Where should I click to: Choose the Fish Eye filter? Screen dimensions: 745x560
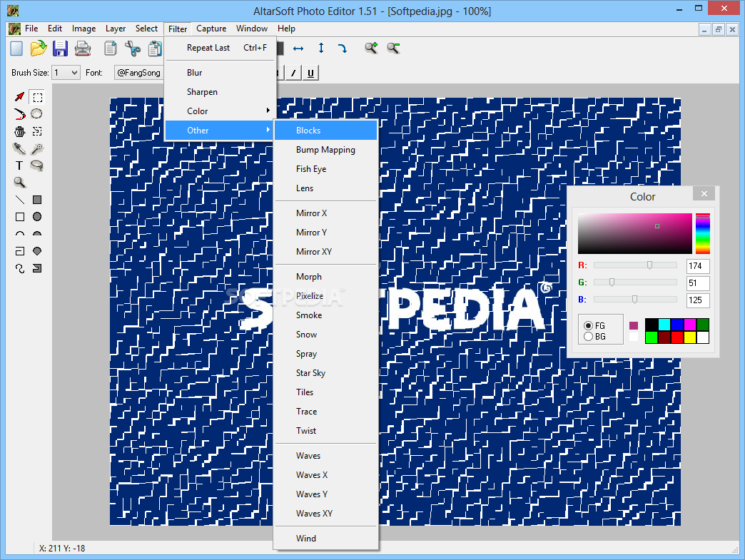[x=326, y=168]
